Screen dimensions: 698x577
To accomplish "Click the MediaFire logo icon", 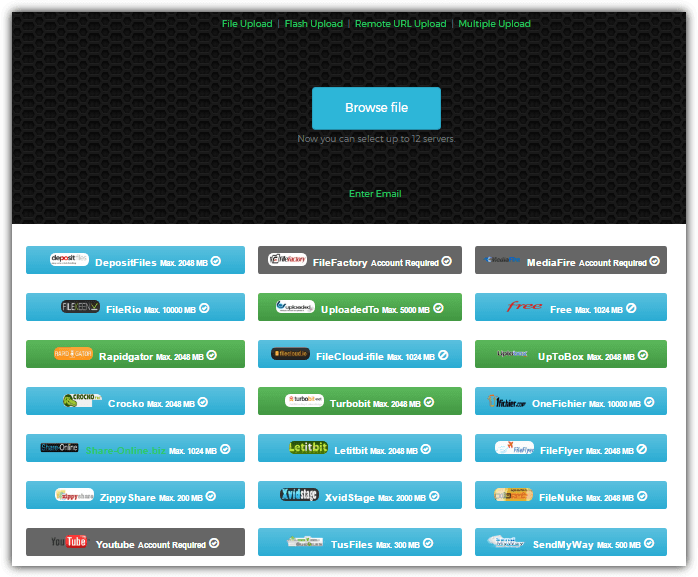I will click(x=502, y=260).
